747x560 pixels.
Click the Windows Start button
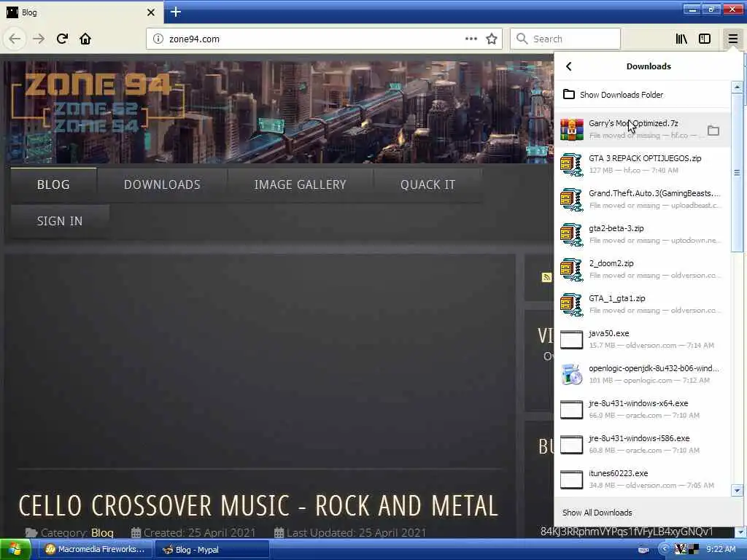pos(15,550)
